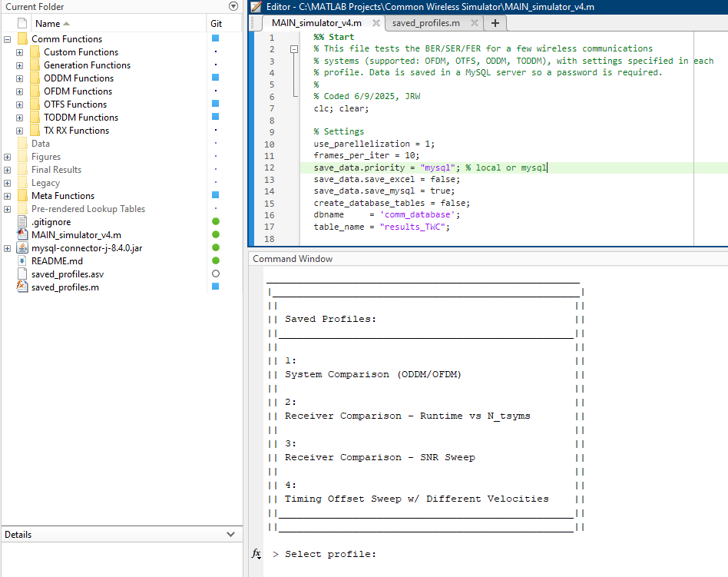Click the Data folder icon
The height and width of the screenshot is (577, 728).
(x=22, y=143)
